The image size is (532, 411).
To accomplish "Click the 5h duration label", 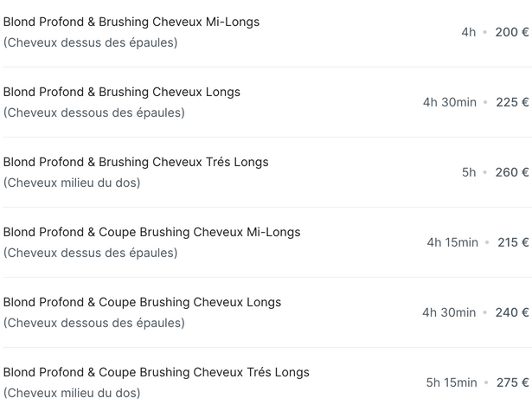I will (x=469, y=172).
